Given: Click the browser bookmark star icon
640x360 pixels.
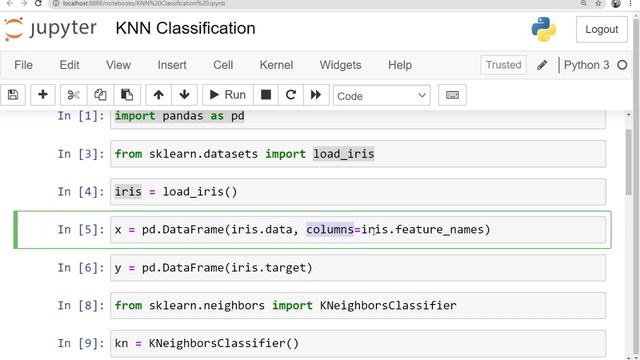Looking at the screenshot, I should (598, 3).
